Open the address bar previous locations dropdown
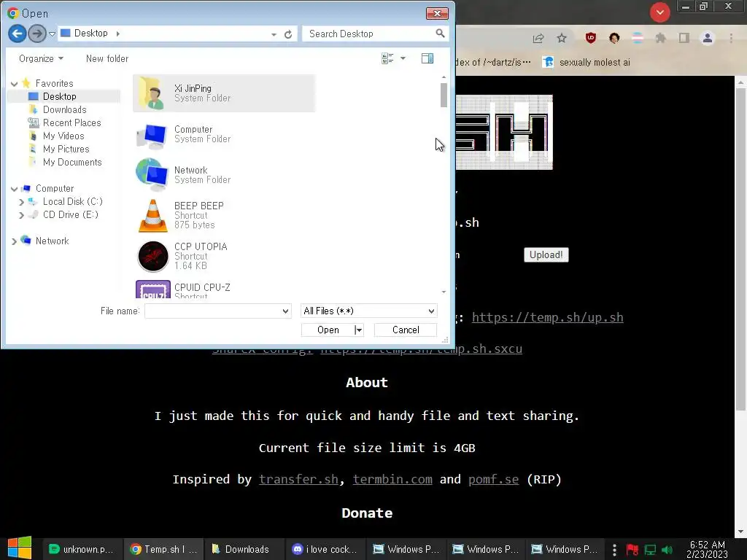Image resolution: width=747 pixels, height=560 pixels. [274, 34]
